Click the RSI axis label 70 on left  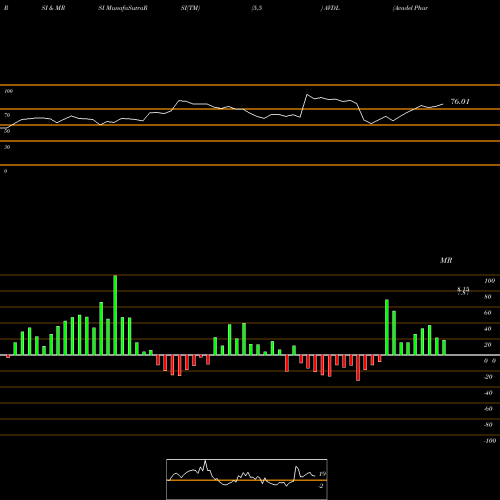[7, 115]
